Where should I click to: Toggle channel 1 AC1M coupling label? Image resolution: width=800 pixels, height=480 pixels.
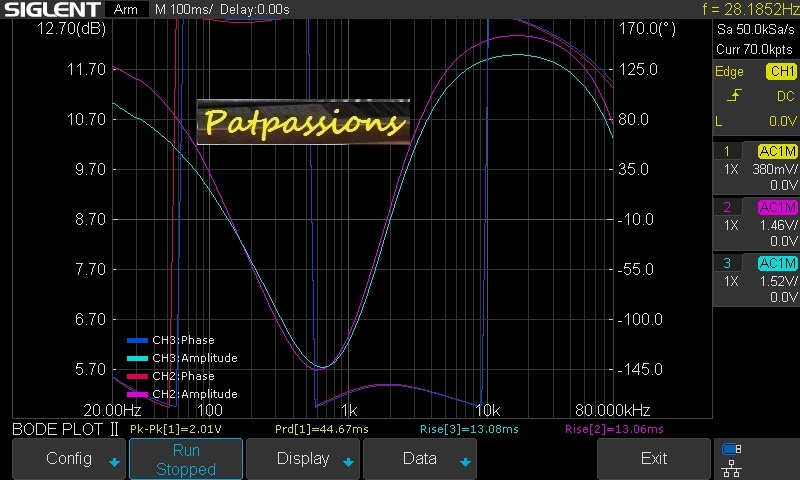tap(777, 151)
